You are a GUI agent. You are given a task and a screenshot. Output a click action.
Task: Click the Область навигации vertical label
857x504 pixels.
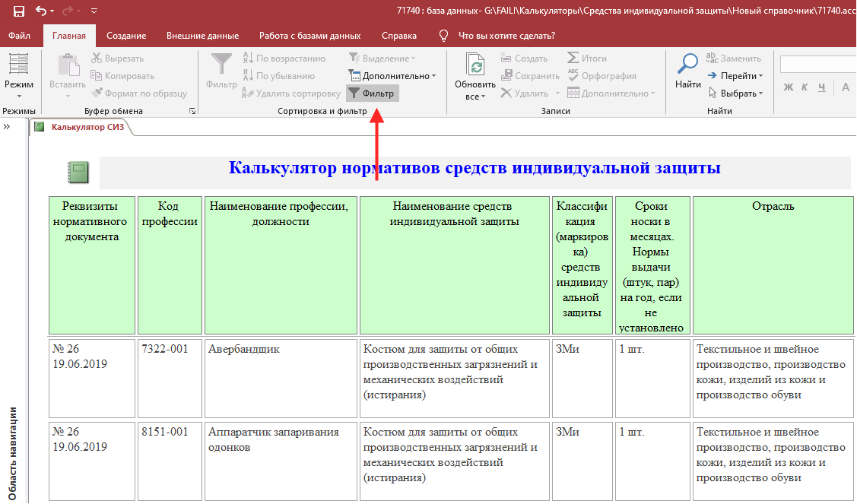(x=13, y=454)
